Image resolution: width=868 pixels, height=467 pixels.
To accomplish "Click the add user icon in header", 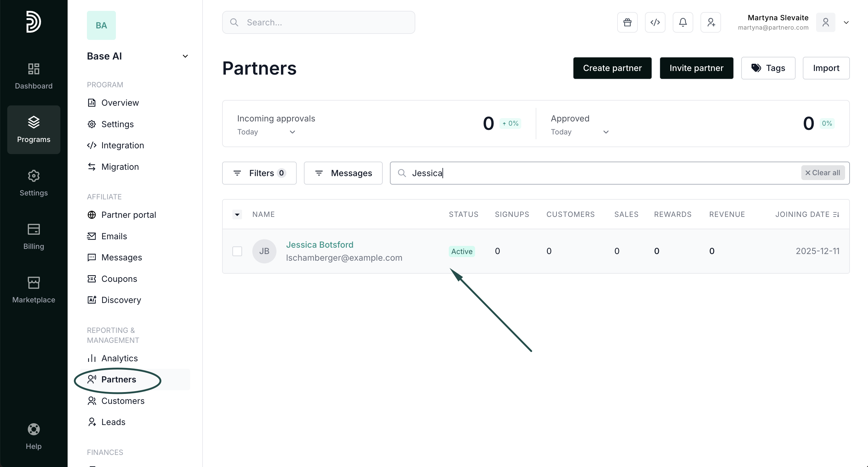I will pos(710,23).
